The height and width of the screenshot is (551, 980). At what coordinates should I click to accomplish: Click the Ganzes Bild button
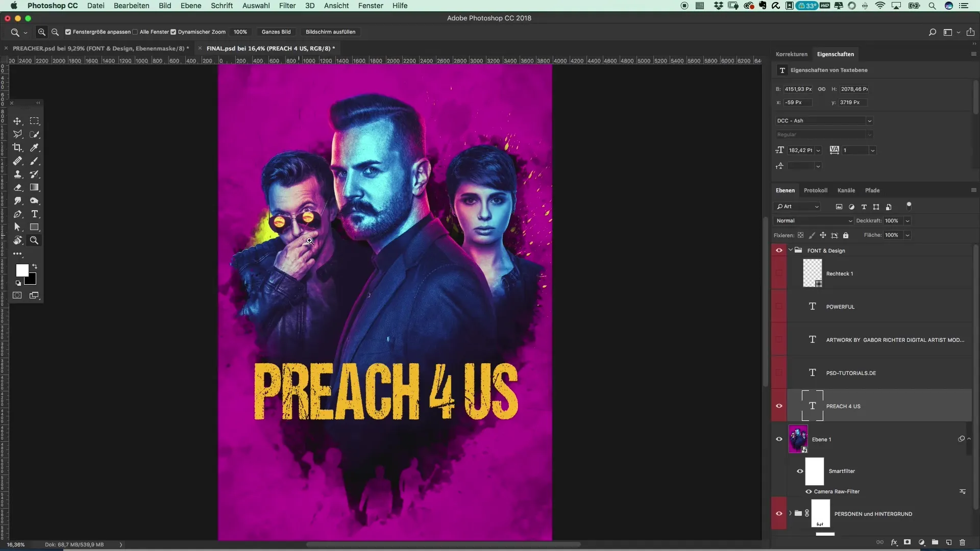tap(276, 32)
